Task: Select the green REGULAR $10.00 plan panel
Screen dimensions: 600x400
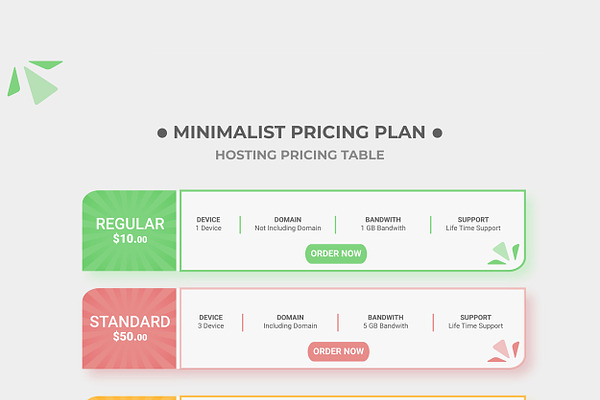Action: pos(129,230)
